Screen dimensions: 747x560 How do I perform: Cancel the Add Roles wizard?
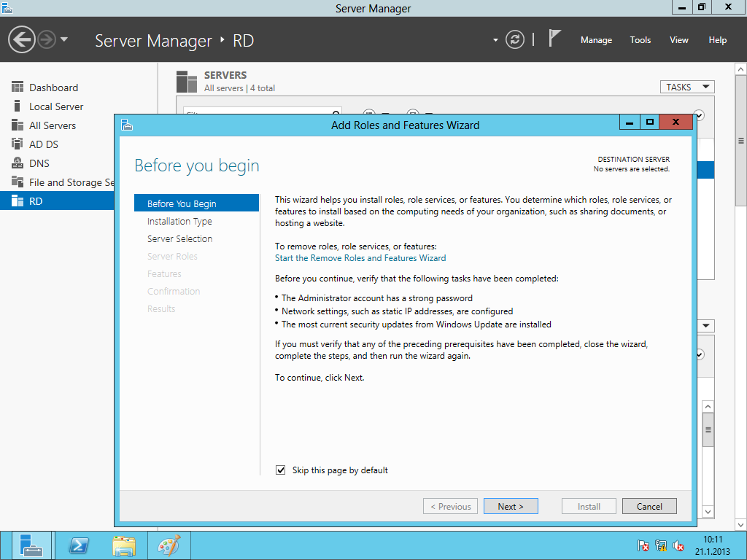click(x=649, y=506)
